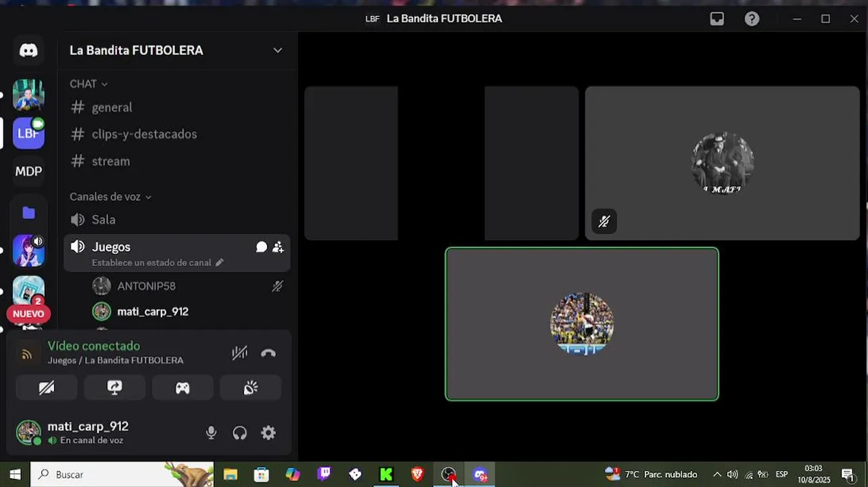The height and width of the screenshot is (487, 868).
Task: Start an activity with the gamepad button
Action: click(x=183, y=388)
